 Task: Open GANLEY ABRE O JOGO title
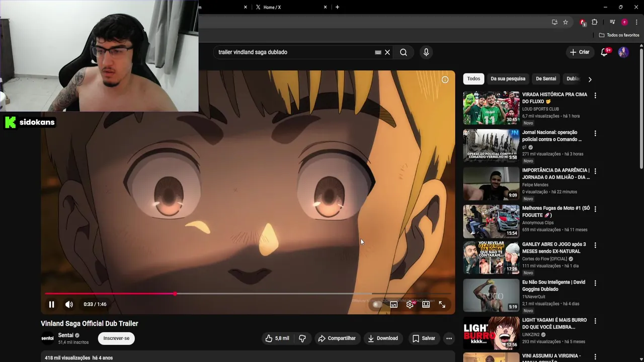[x=554, y=248]
